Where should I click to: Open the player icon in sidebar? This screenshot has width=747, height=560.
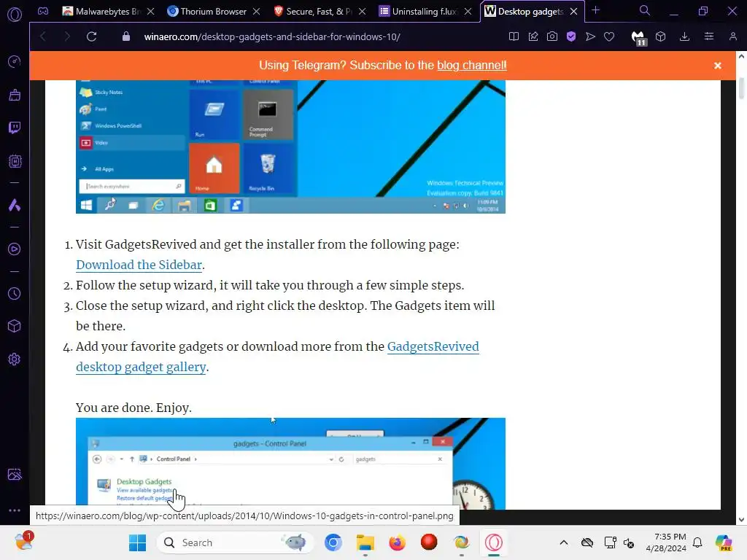(15, 249)
